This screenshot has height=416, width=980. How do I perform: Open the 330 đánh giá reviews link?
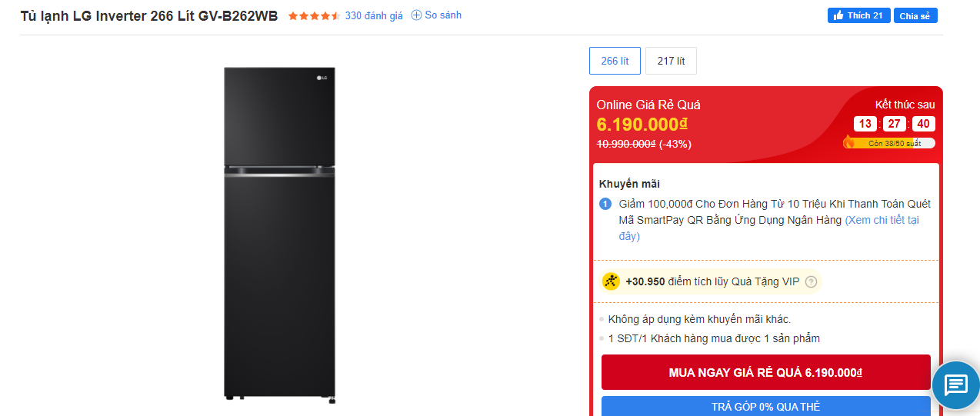click(x=374, y=15)
